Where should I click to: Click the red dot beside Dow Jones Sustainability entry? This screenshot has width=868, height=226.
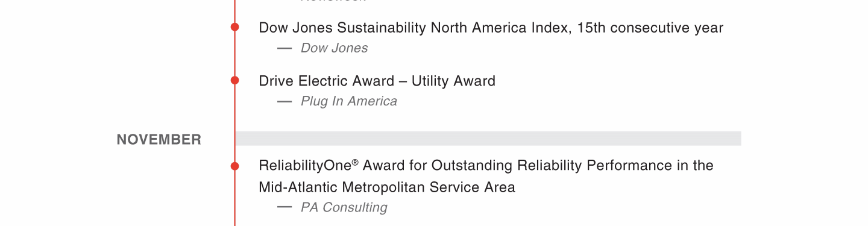tap(234, 27)
